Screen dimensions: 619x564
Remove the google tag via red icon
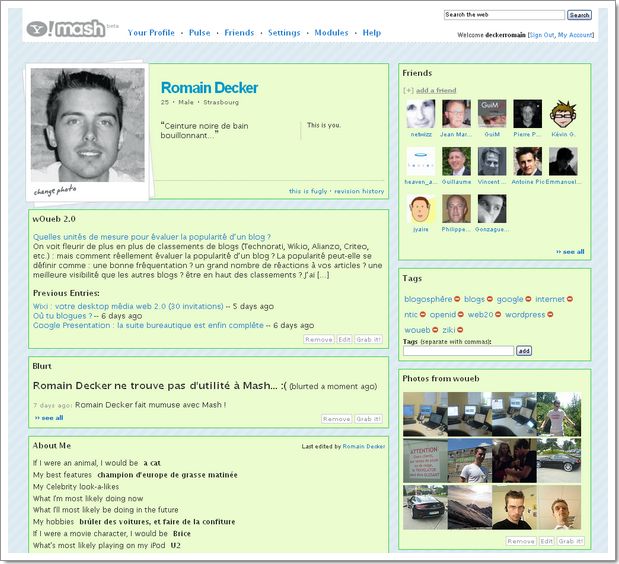tap(528, 299)
